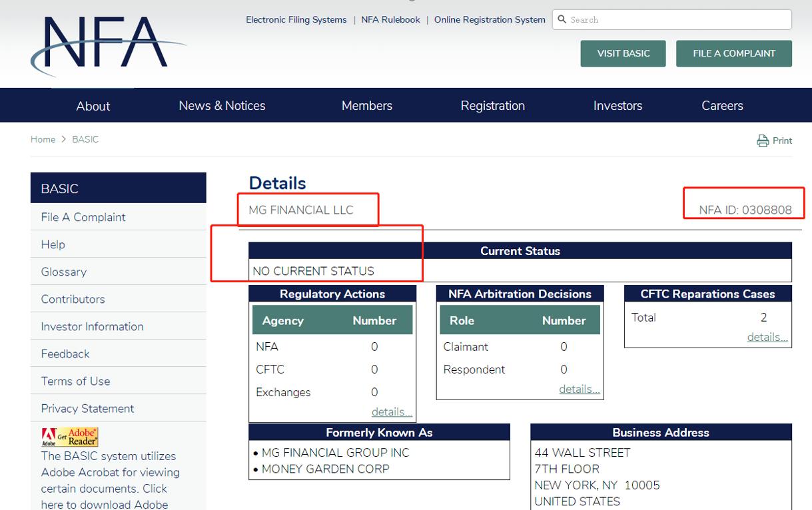Open the Careers menu
812x510 pixels.
click(722, 106)
